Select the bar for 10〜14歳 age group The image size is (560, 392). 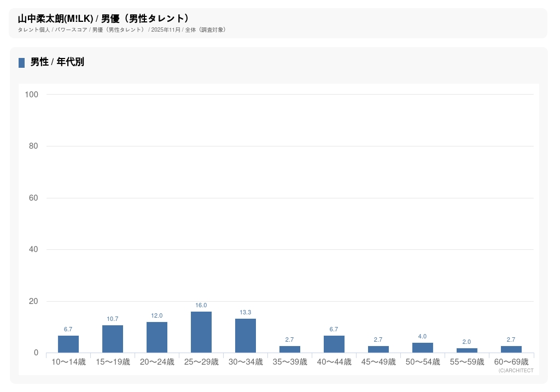[x=68, y=344]
